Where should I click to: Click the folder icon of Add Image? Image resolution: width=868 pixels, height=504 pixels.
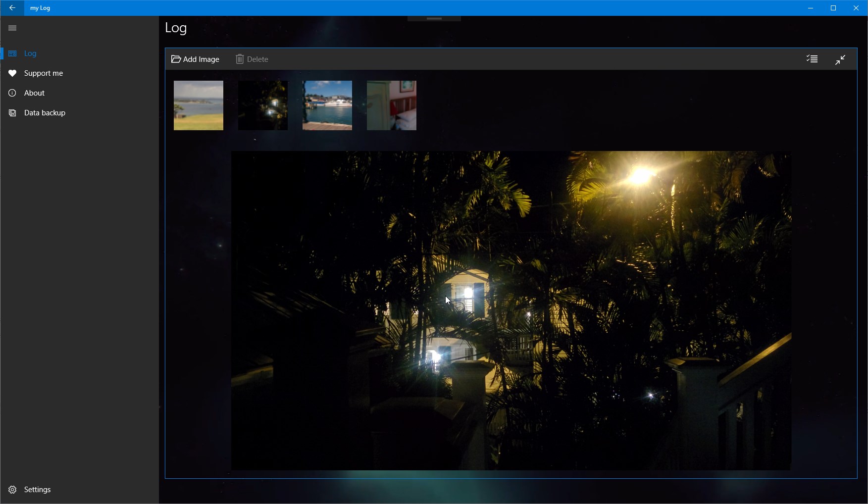coord(176,59)
